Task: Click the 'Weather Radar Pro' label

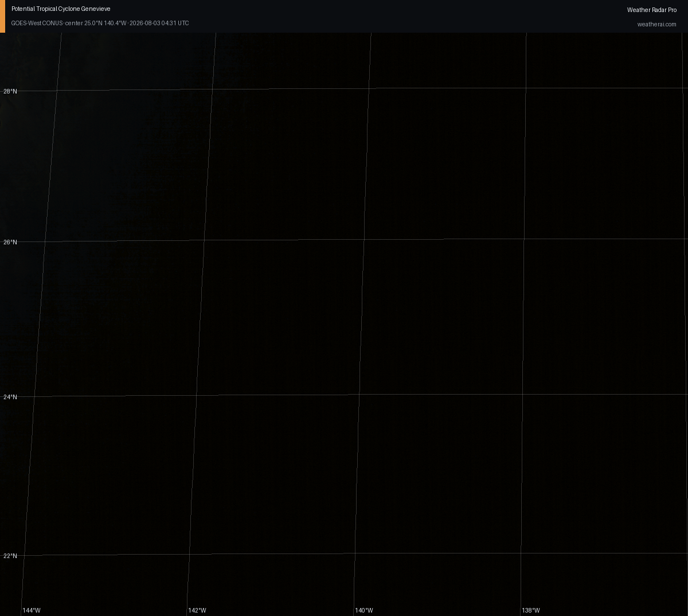Action: click(652, 10)
